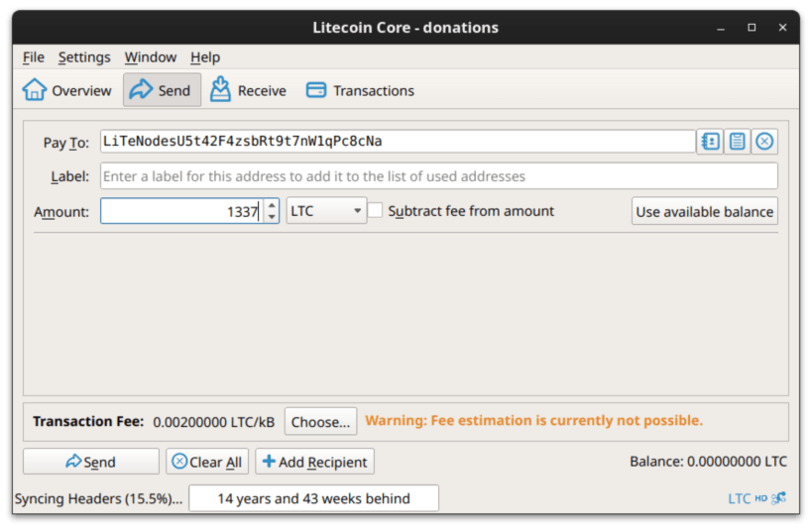Click LTC unit label in status bar
Screen dimensions: 812x529
point(739,498)
